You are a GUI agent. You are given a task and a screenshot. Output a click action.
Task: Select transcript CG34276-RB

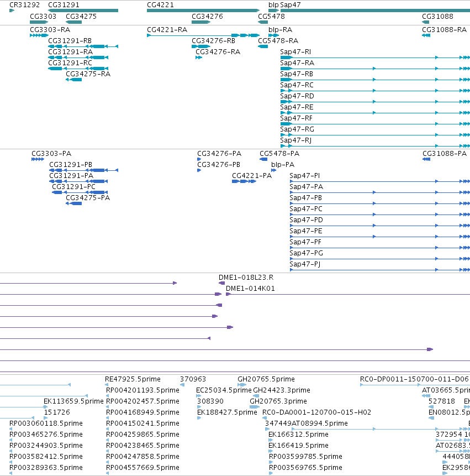(214, 41)
